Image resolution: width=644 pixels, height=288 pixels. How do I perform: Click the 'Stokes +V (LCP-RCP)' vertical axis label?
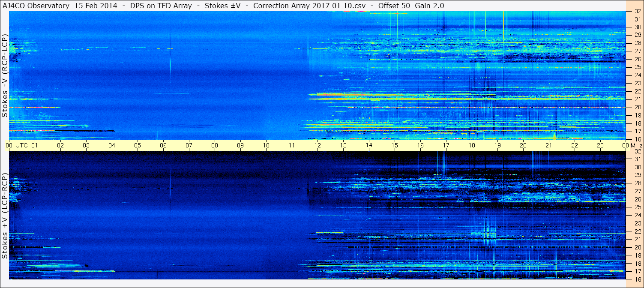pyautogui.click(x=5, y=216)
